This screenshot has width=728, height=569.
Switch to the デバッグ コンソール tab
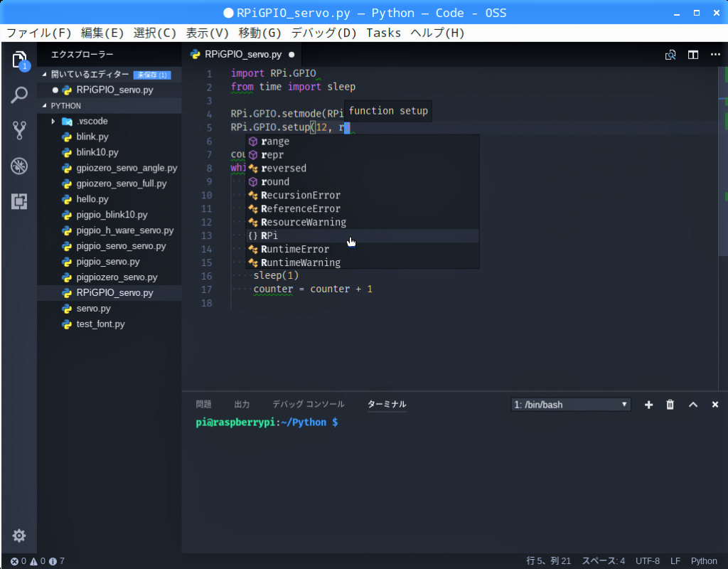coord(309,404)
